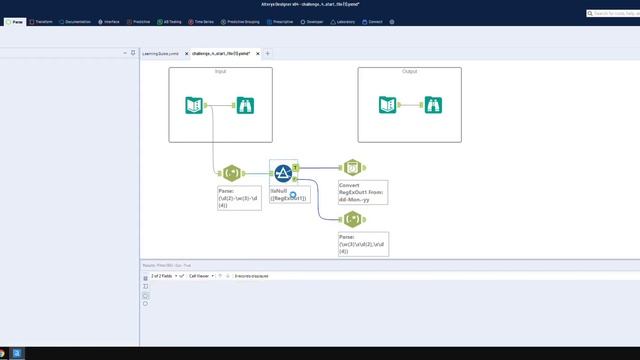Select Text Input tool in Input container
The image size is (640, 360).
click(x=194, y=105)
